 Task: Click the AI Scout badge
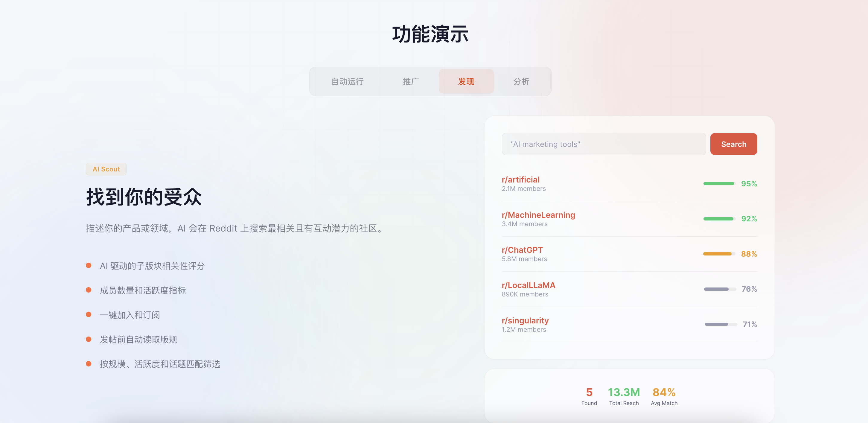coord(106,169)
